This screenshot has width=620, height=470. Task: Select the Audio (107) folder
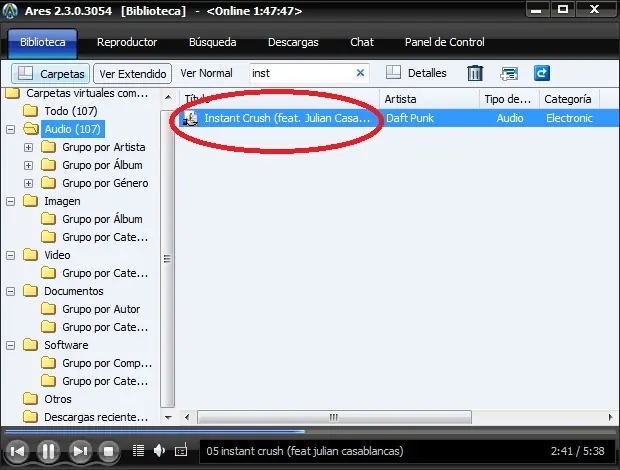72,129
